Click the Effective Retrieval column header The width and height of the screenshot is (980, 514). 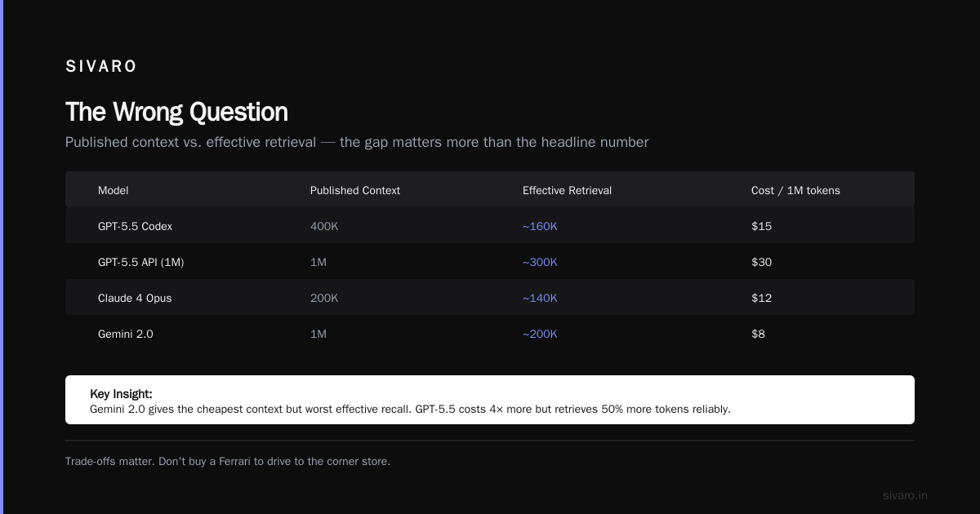[567, 190]
